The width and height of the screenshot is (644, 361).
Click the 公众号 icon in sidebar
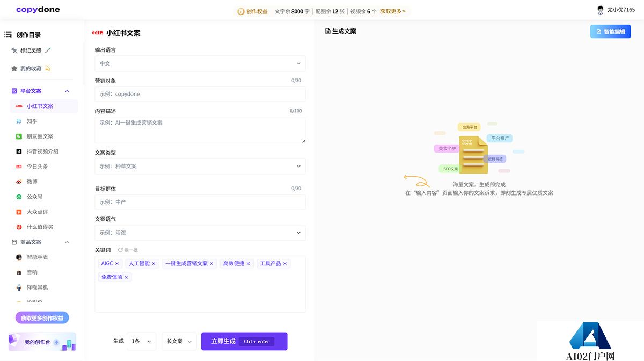pyautogui.click(x=19, y=197)
